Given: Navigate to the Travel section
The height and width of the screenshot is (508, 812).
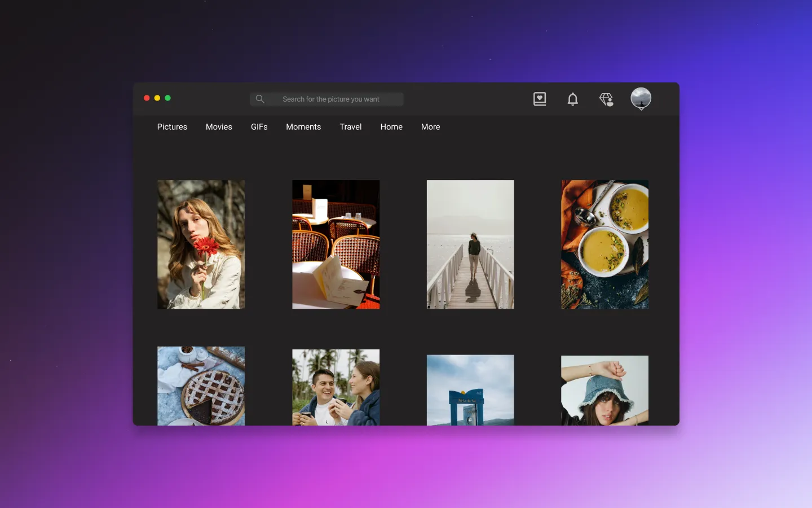Looking at the screenshot, I should pyautogui.click(x=350, y=126).
